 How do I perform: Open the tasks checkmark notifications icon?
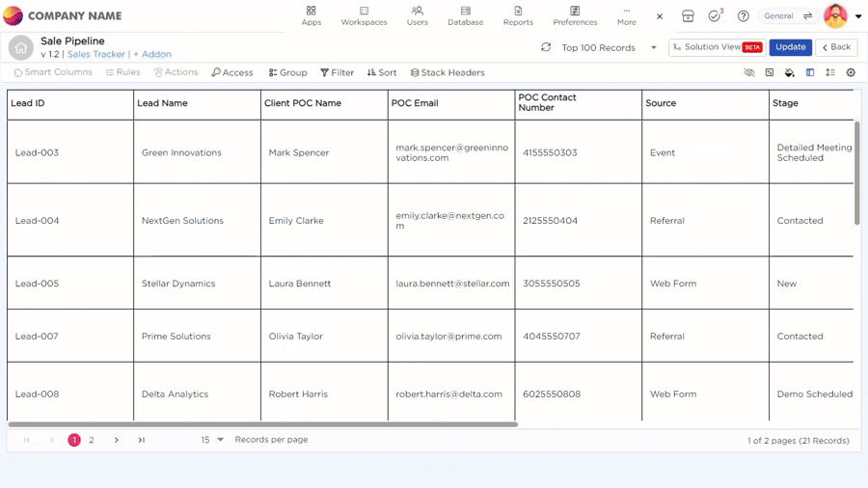tap(715, 16)
